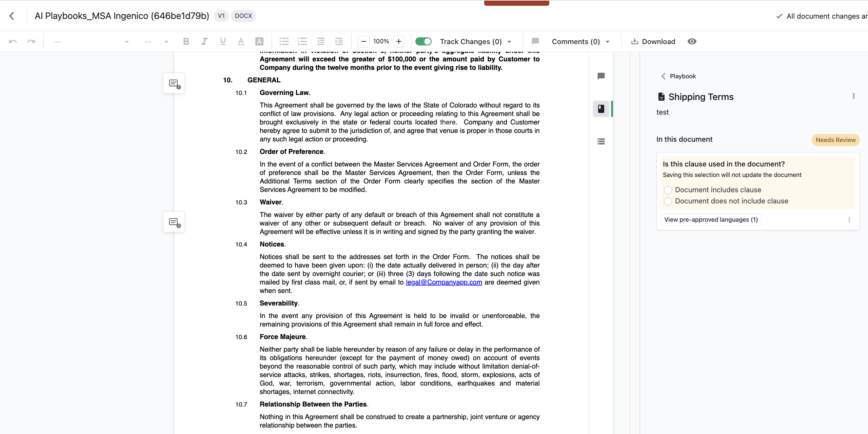Click the 'Notices' heading
868x434 pixels.
[272, 244]
